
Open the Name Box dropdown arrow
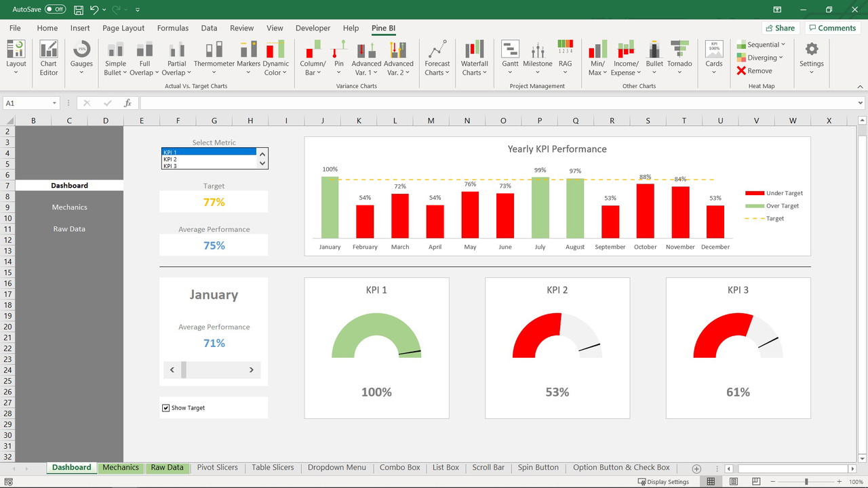click(x=54, y=103)
